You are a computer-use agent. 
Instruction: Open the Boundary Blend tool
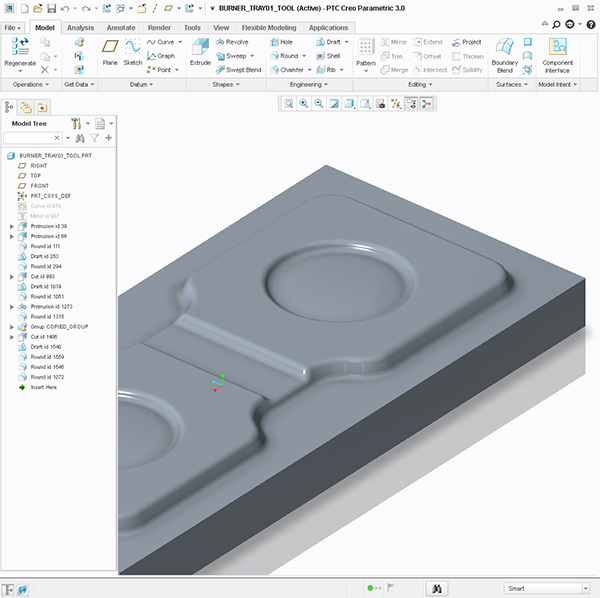[504, 55]
